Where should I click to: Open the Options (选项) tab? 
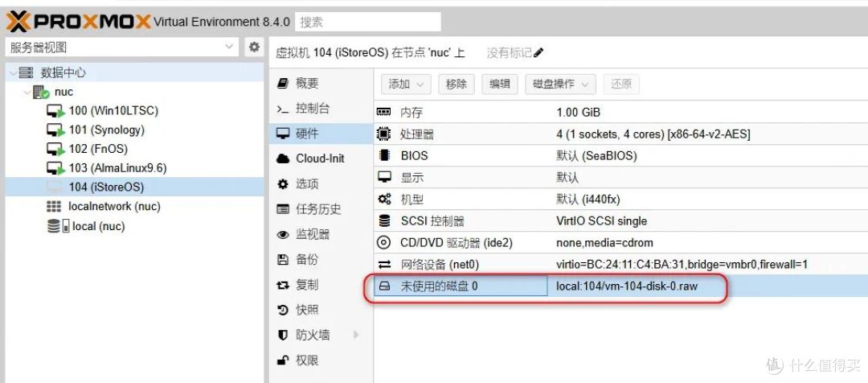click(321, 184)
